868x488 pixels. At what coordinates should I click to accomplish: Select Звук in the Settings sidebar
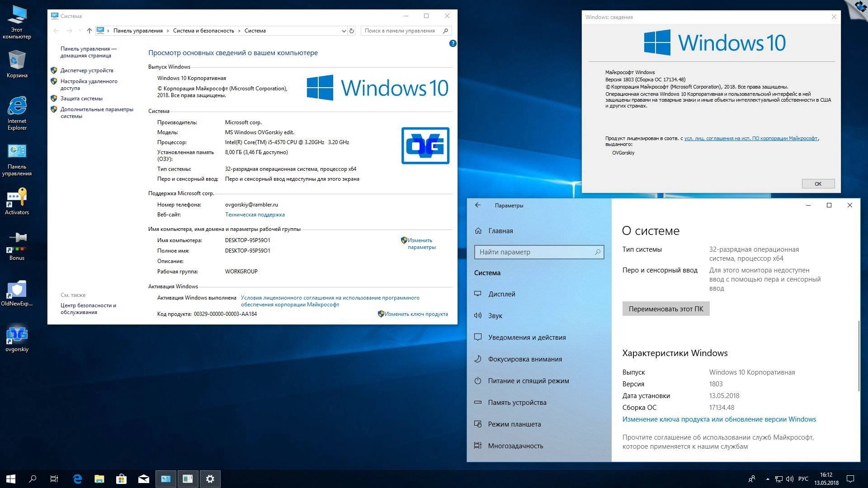[x=495, y=315]
